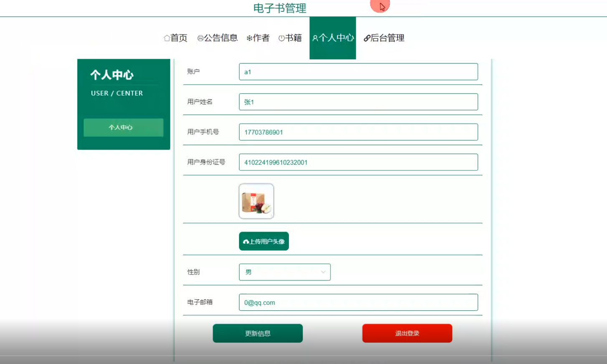The image size is (607, 364).
Task: Navigate to 后台管理 in the menu
Action: [x=384, y=38]
